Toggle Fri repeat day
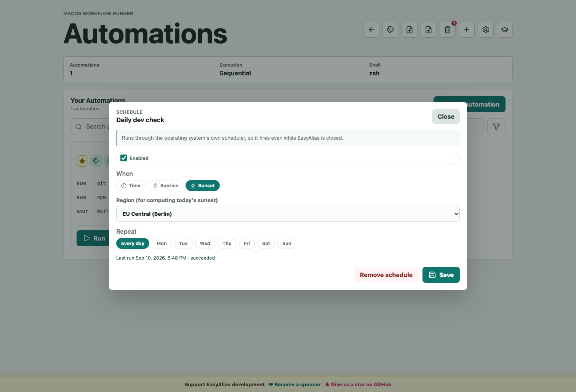Screen dimensions: 576x392 click(247, 244)
